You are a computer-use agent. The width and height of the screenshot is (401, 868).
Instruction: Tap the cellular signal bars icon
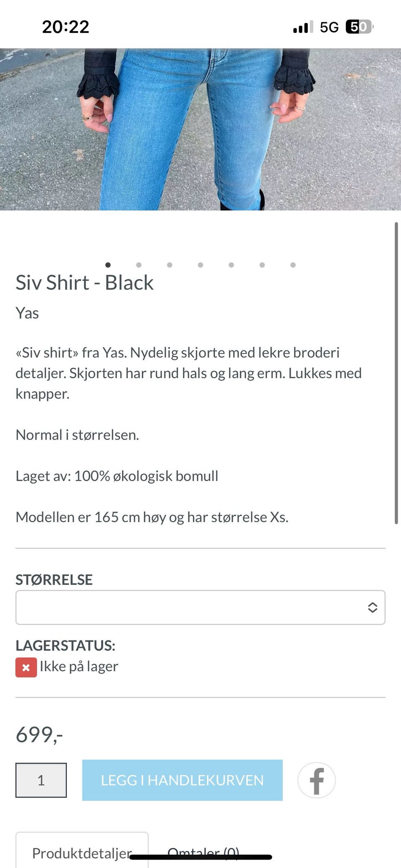pyautogui.click(x=303, y=28)
